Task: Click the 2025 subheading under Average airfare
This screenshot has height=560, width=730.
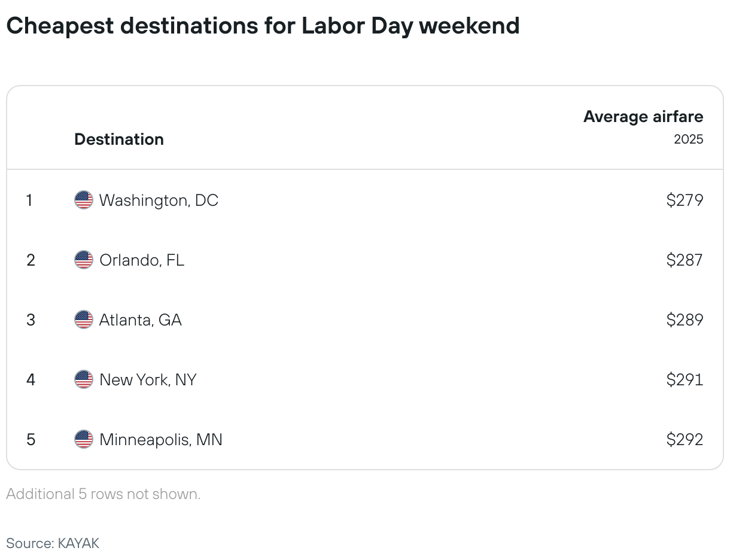Action: point(689,139)
